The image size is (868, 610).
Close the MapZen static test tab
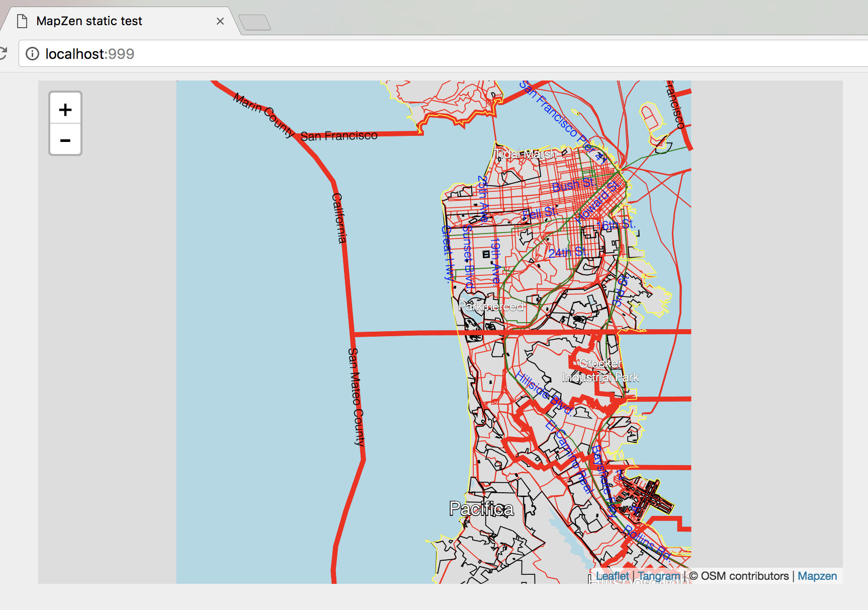point(220,21)
